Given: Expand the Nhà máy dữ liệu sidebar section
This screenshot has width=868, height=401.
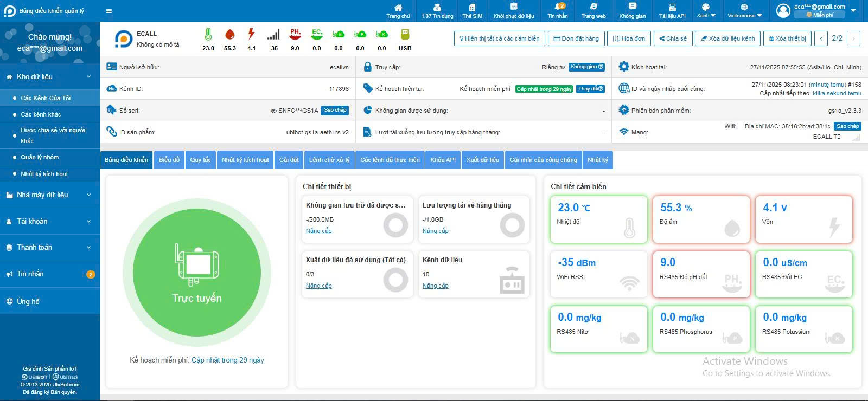Looking at the screenshot, I should [49, 195].
